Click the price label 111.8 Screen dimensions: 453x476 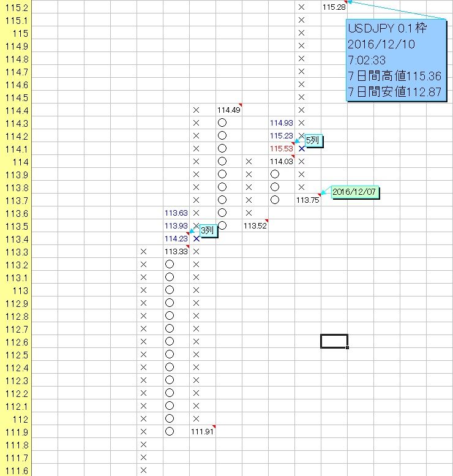[x=17, y=445]
